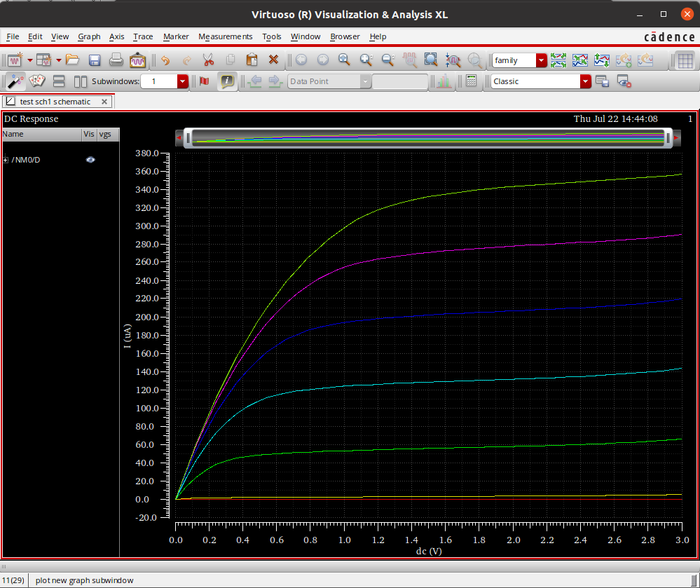Image resolution: width=700 pixels, height=588 pixels.
Task: Open the View menu
Action: (x=60, y=36)
